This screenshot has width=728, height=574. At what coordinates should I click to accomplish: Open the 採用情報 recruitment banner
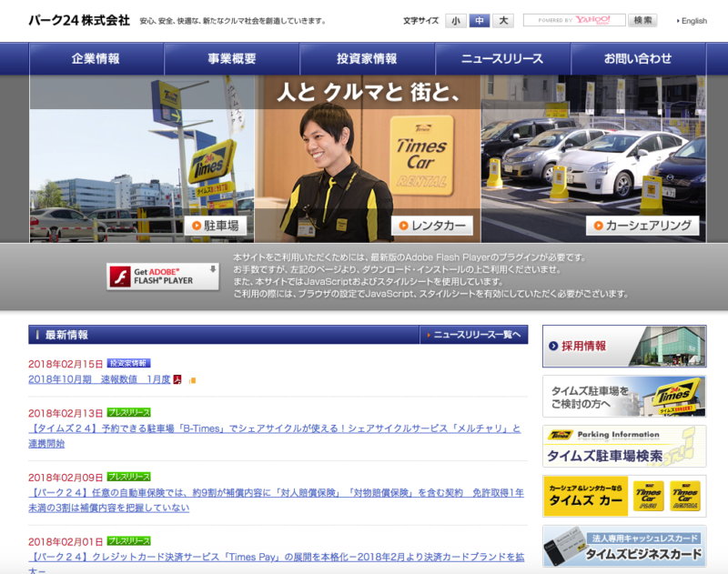[x=623, y=346]
